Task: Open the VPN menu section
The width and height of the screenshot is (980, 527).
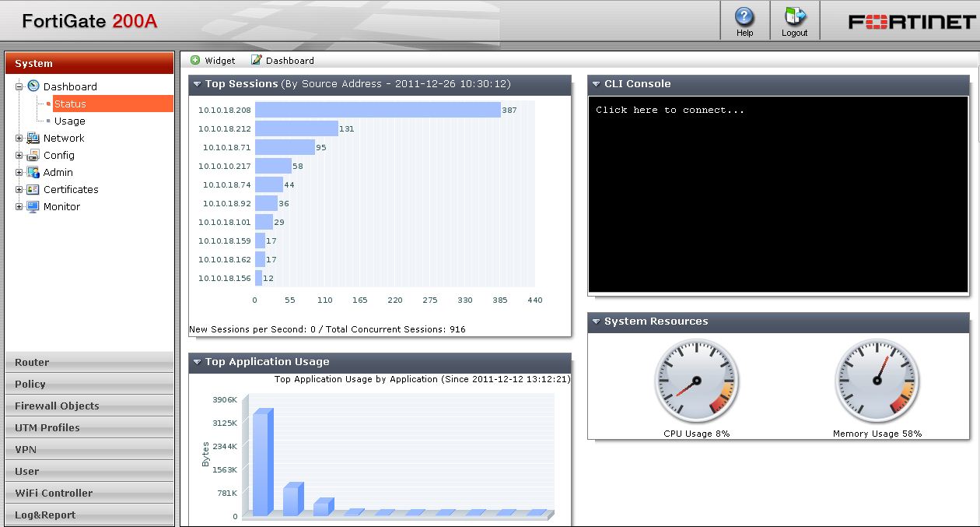Action: click(89, 449)
